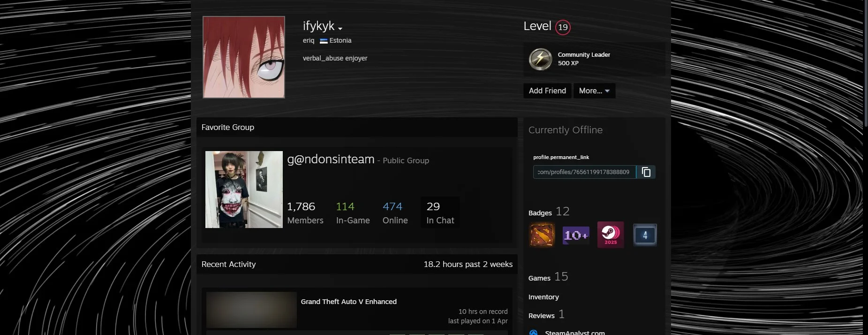Image resolution: width=868 pixels, height=335 pixels.
Task: Select the profile permanent link field
Action: 584,172
